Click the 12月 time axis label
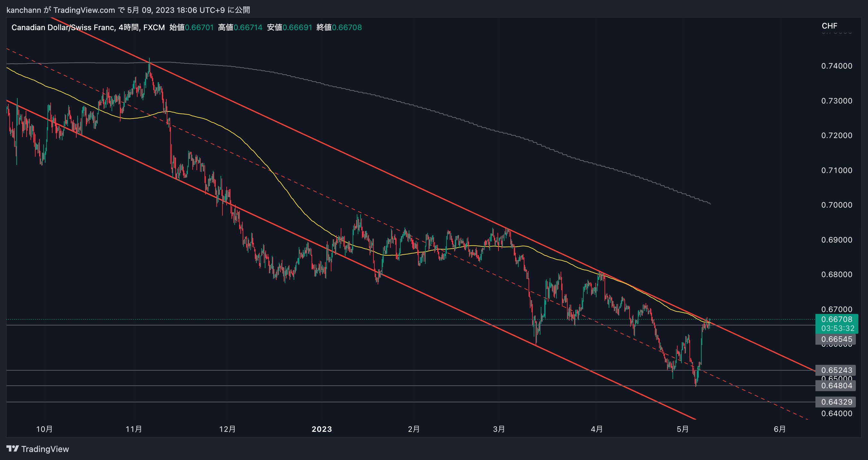868x460 pixels. (228, 429)
